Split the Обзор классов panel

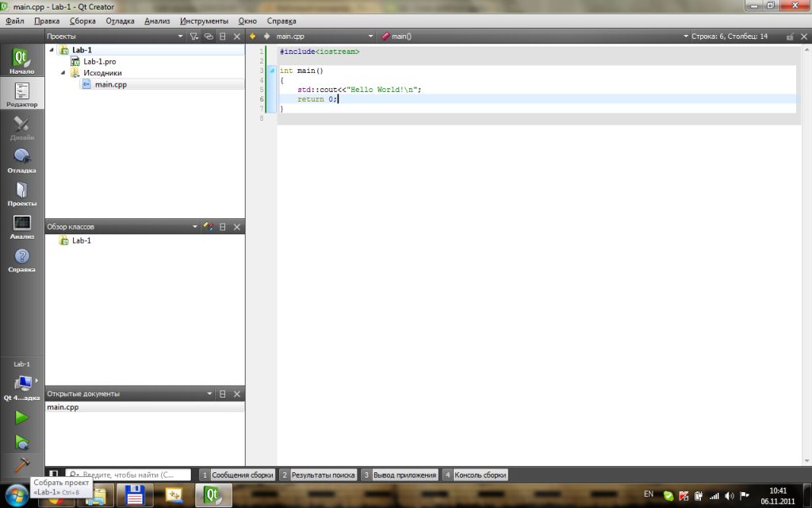(x=223, y=226)
